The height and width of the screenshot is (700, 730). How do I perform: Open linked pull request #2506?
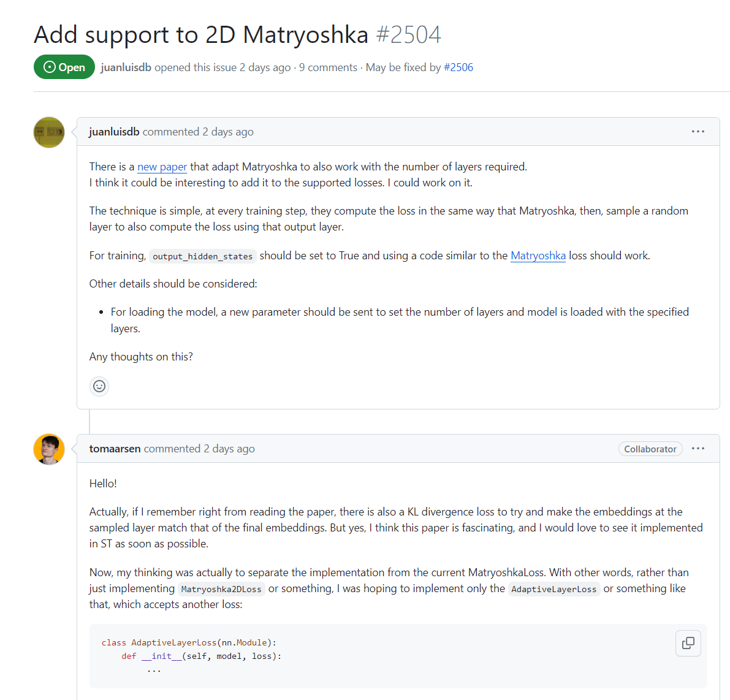coord(458,67)
